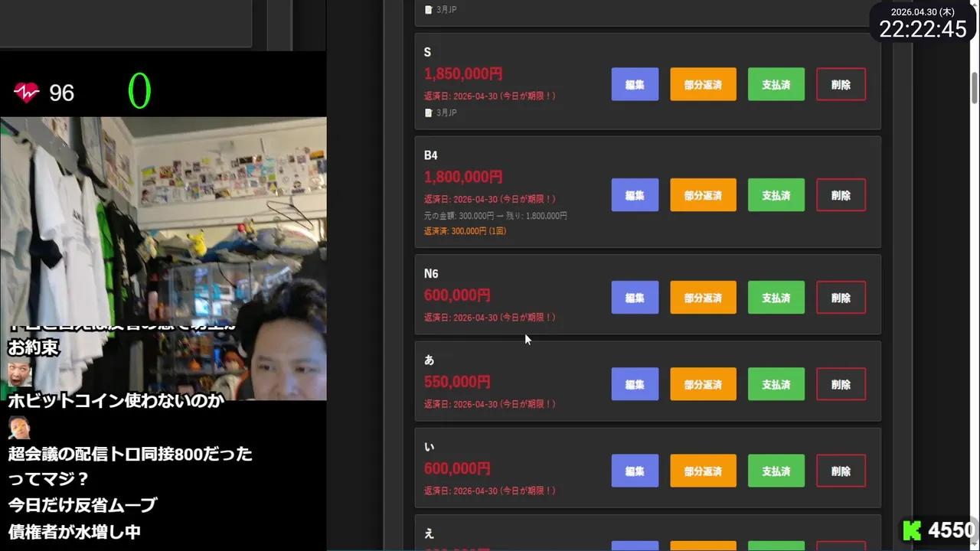Click the amount 550,000円
Image resolution: width=980 pixels, height=551 pixels.
tap(457, 381)
